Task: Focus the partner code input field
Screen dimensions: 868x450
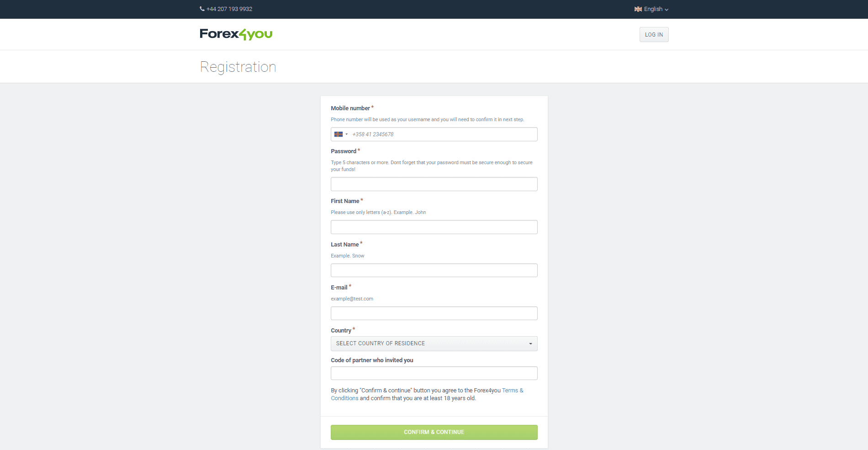Action: click(x=434, y=373)
